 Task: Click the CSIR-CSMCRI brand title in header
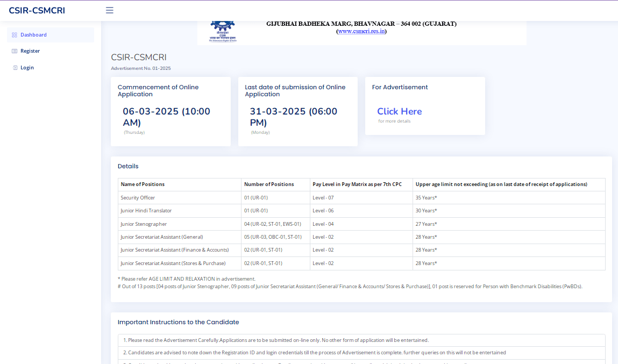37,10
